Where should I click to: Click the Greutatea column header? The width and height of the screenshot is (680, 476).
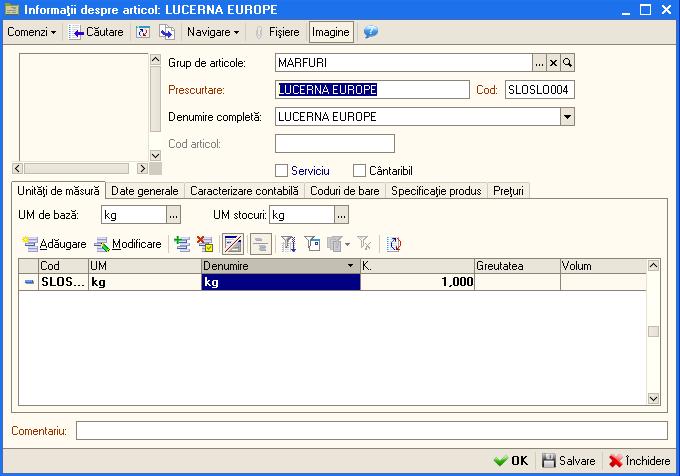point(518,266)
